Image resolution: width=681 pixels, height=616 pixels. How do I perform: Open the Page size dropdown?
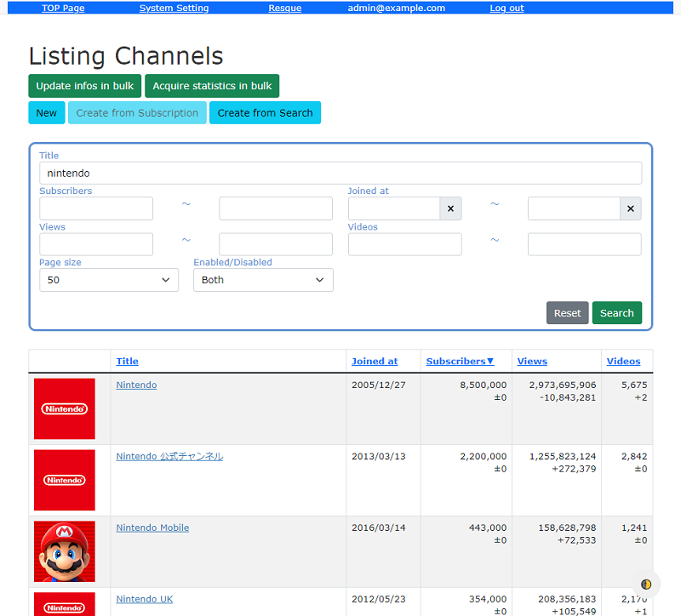109,280
